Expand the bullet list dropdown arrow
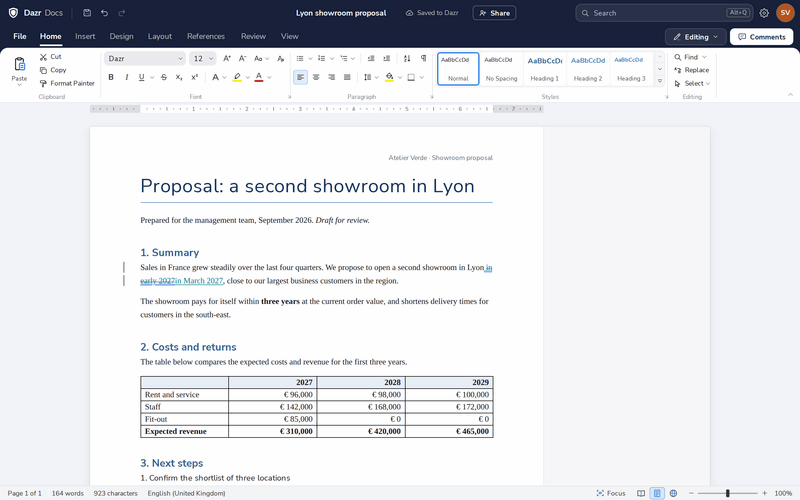The image size is (800, 500). click(x=310, y=59)
